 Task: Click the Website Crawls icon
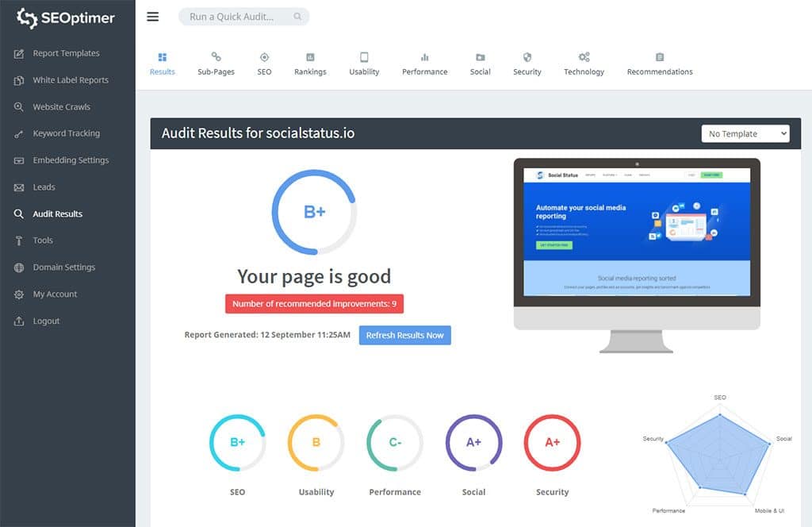[19, 106]
